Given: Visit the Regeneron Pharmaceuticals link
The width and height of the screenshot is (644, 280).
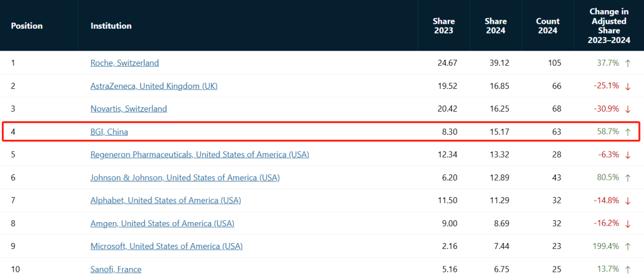Looking at the screenshot, I should click(x=200, y=155).
